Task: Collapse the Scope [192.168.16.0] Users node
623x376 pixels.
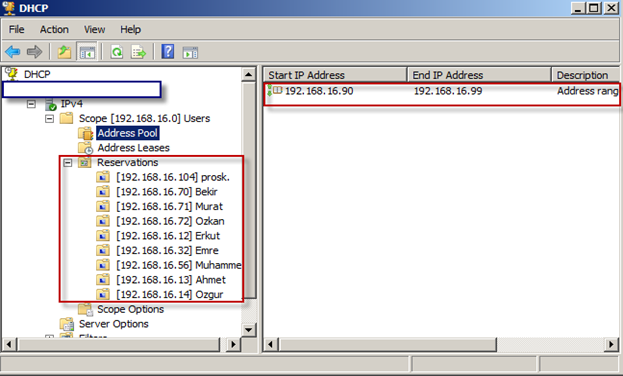Action: click(x=49, y=118)
